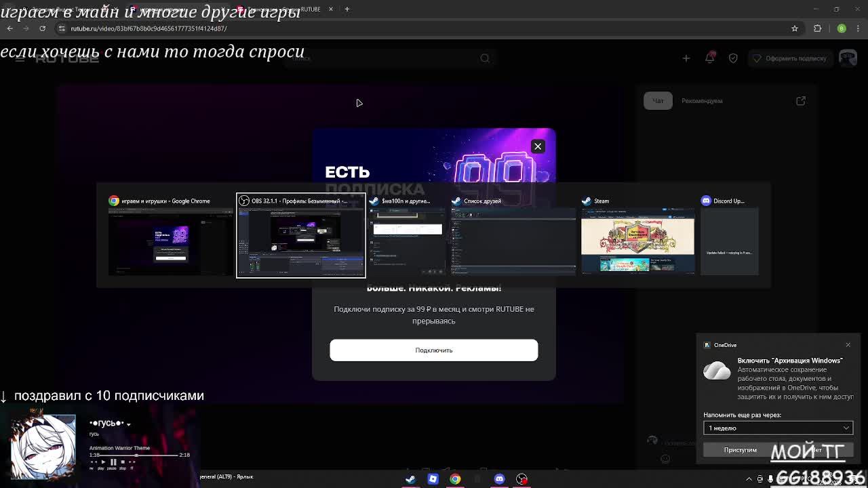
Task: Seek on the music progress slider
Action: point(139,455)
